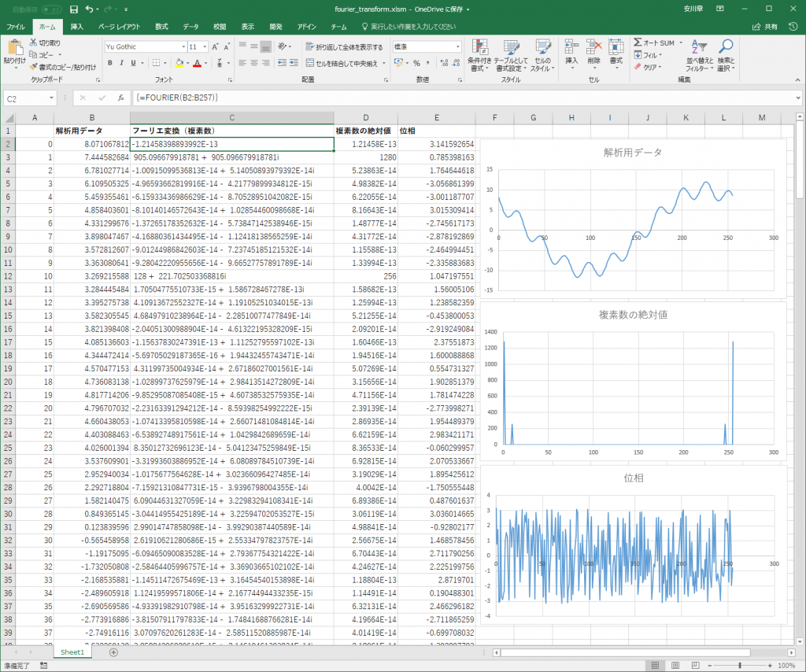
Task: Click the Paste clipboard icon
Action: tap(15, 48)
